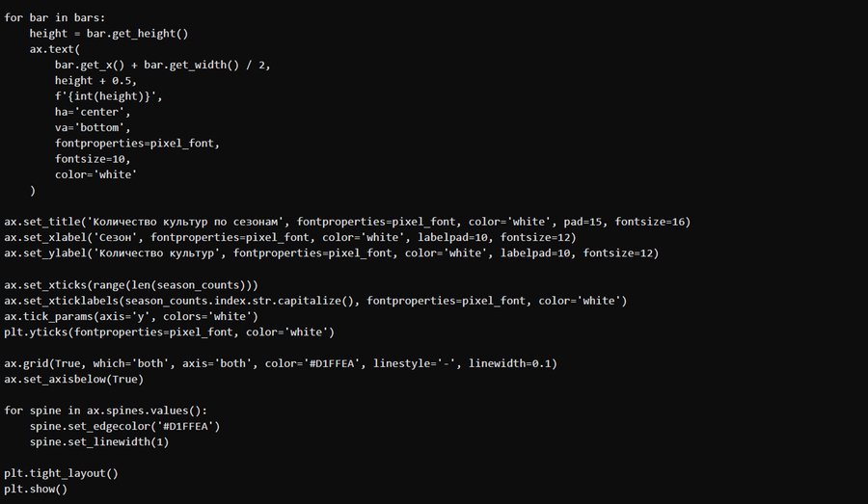Click the ax.grid line
Image resolution: width=868 pixels, height=504 pixels.
coord(280,363)
